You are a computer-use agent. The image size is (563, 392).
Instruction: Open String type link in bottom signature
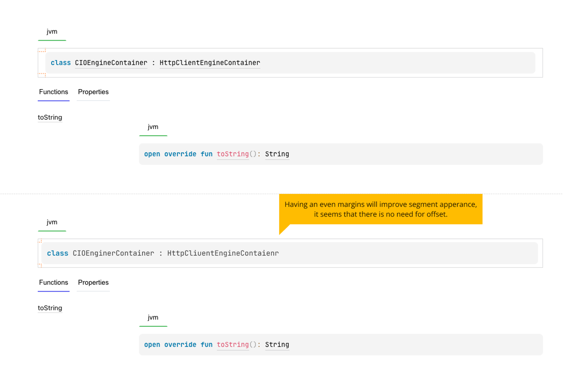click(x=277, y=344)
